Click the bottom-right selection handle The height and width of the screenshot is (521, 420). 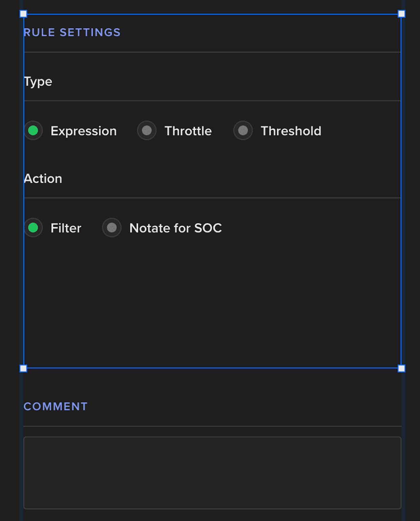[401, 368]
